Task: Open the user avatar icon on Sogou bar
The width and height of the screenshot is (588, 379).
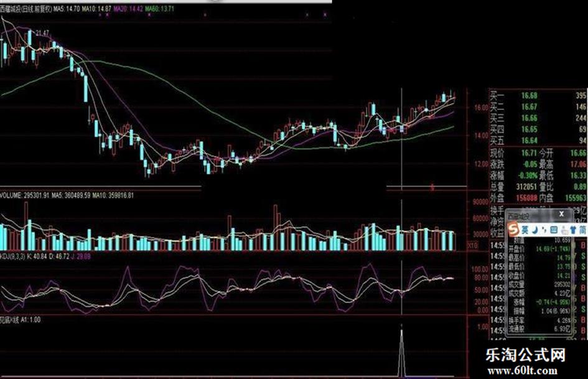Action: (x=564, y=230)
